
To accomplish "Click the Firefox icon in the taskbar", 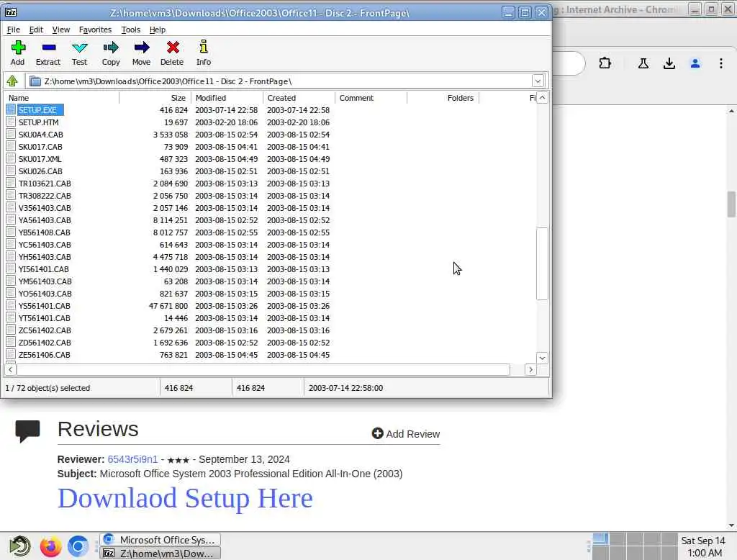I will 50,546.
